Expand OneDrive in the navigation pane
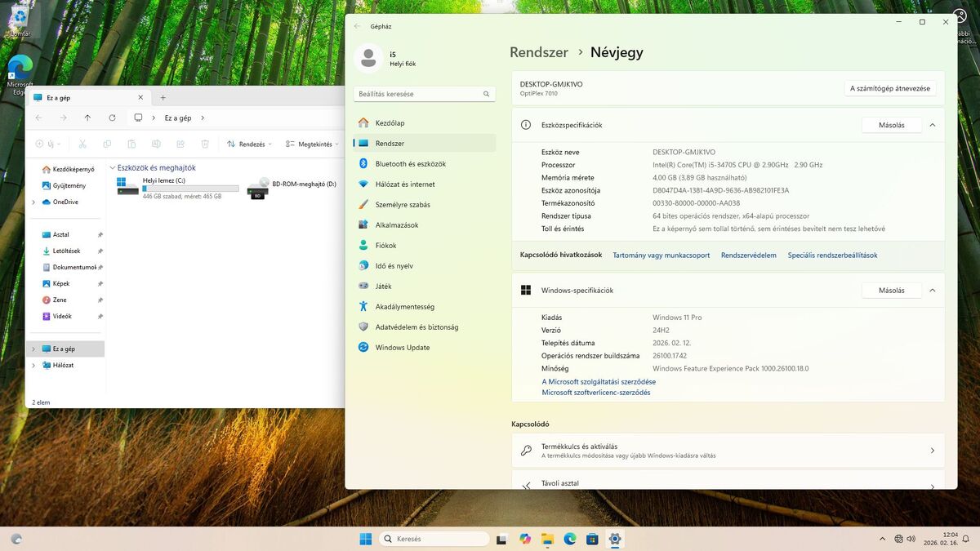This screenshot has width=980, height=551. tap(33, 202)
